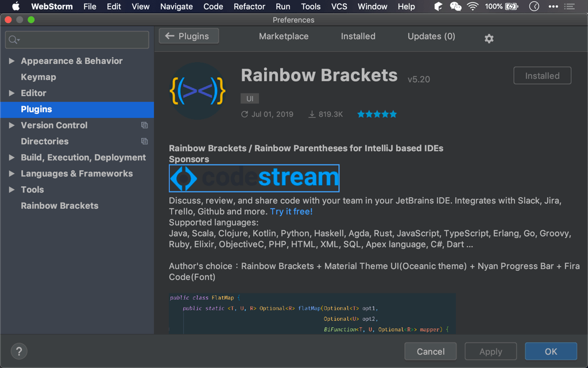The image size is (588, 368).
Task: Open the plugin manager settings gear
Action: pyautogui.click(x=489, y=39)
